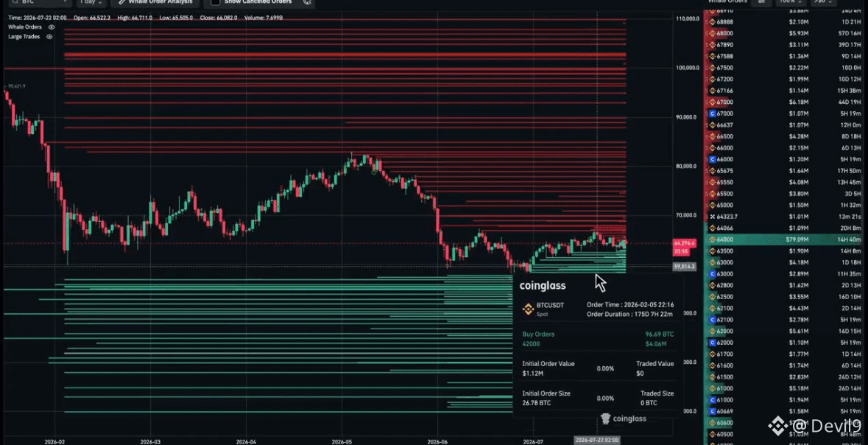Select the $5.18M value on the 61000 row
868x445 pixels.
800,388
